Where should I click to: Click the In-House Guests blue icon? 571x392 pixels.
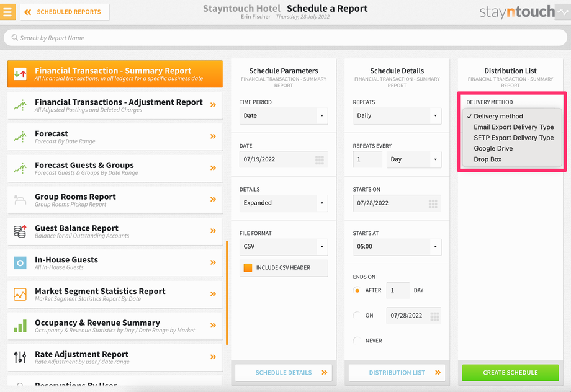click(x=20, y=263)
